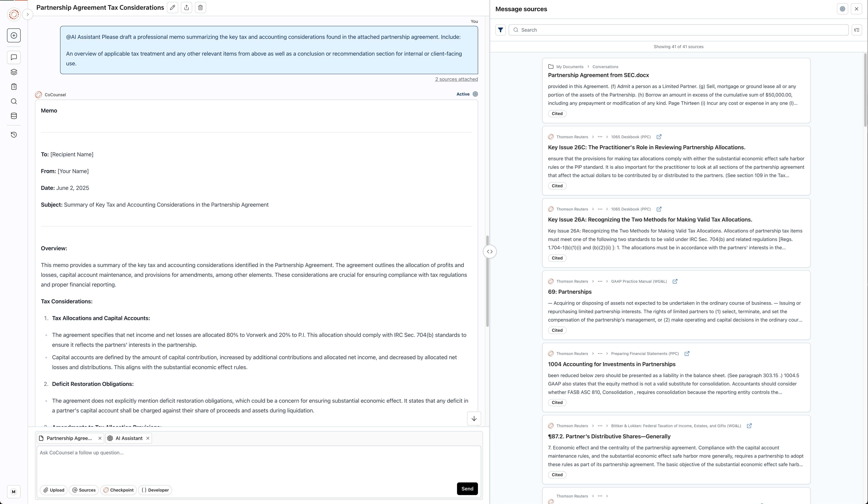Start new chat with plus icon
This screenshot has width=868, height=504.
(x=14, y=35)
